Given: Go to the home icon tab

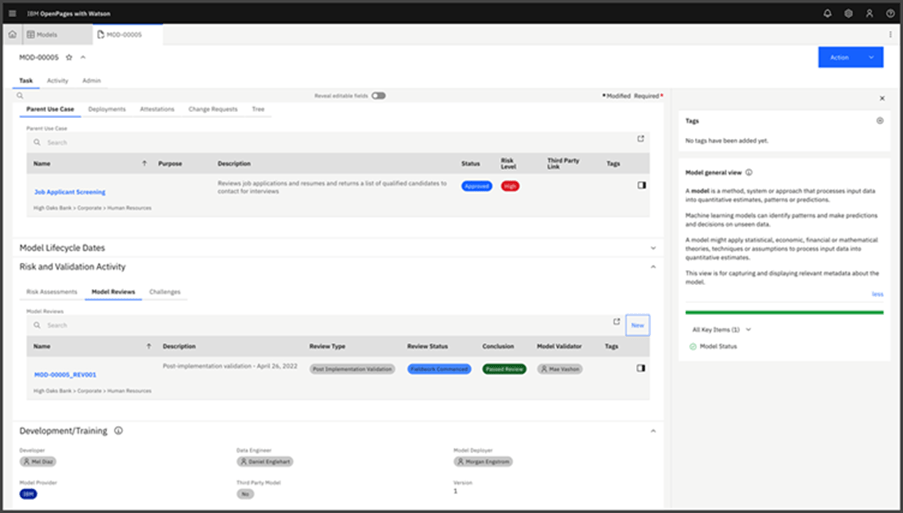Looking at the screenshot, I should click(12, 35).
